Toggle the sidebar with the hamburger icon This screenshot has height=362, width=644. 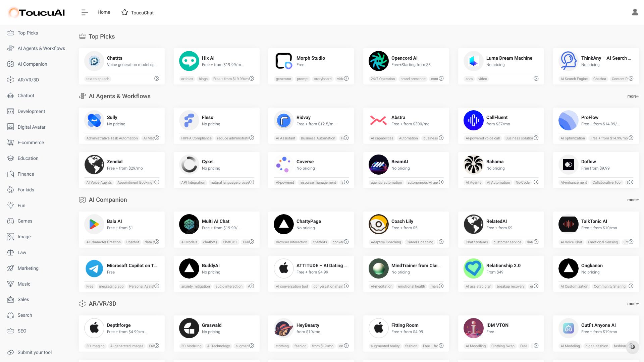click(85, 12)
